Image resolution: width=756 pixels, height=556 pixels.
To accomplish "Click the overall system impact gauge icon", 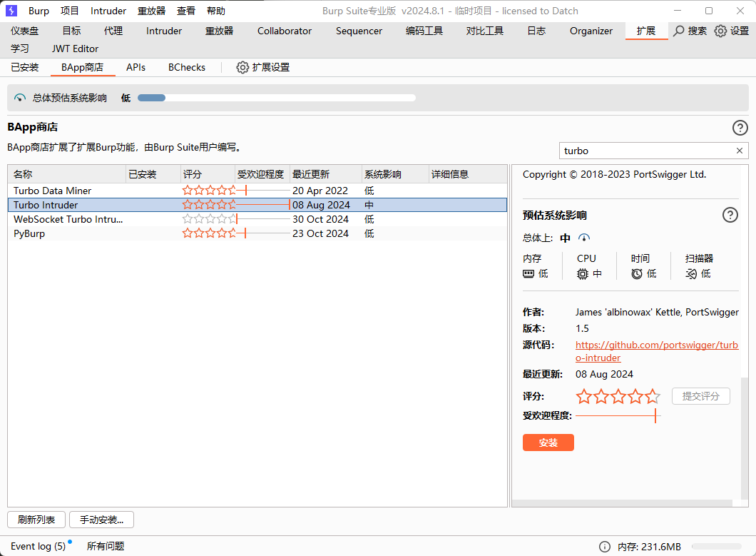I will tap(20, 98).
